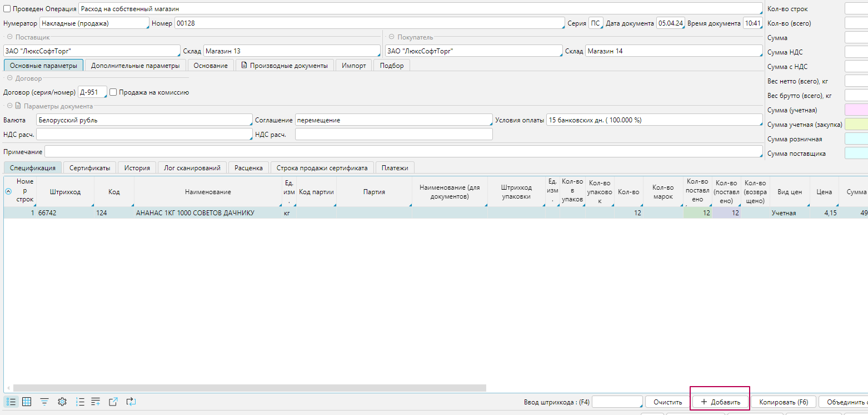Open the filter funnel icon
The width and height of the screenshot is (868, 415).
[x=44, y=402]
